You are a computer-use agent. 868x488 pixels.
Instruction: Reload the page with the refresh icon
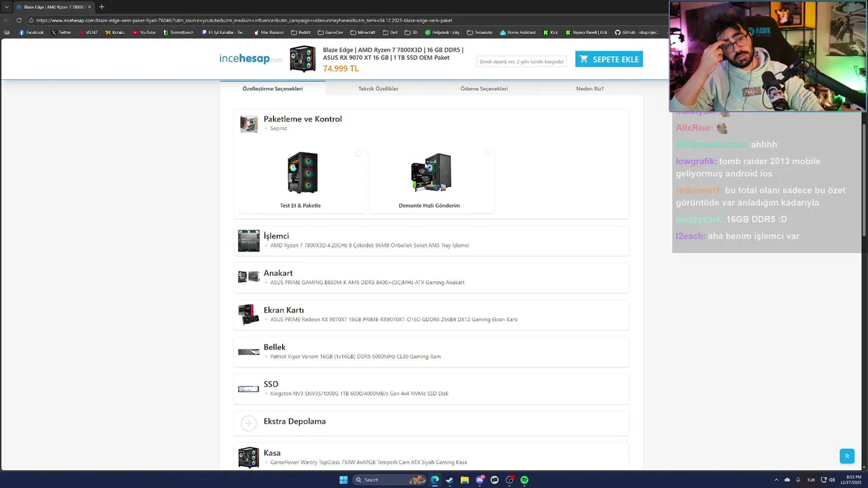tap(19, 20)
